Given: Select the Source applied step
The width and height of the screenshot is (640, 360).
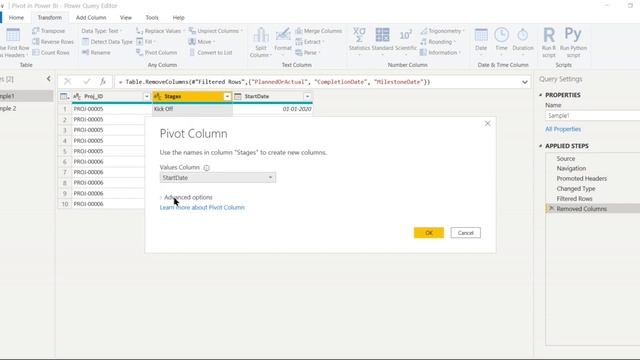Looking at the screenshot, I should click(565, 158).
